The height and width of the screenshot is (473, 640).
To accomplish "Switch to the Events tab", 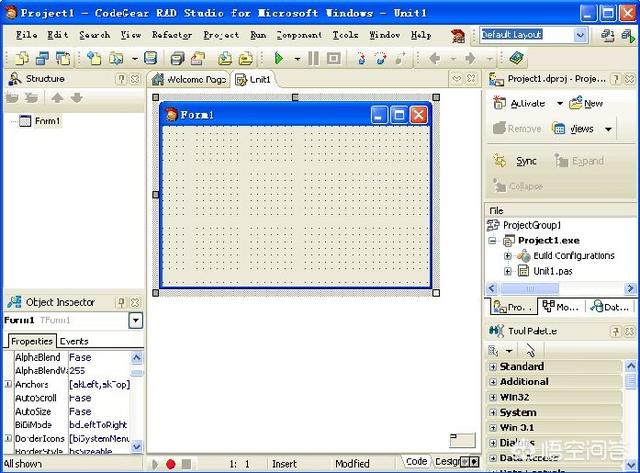I will 73,341.
